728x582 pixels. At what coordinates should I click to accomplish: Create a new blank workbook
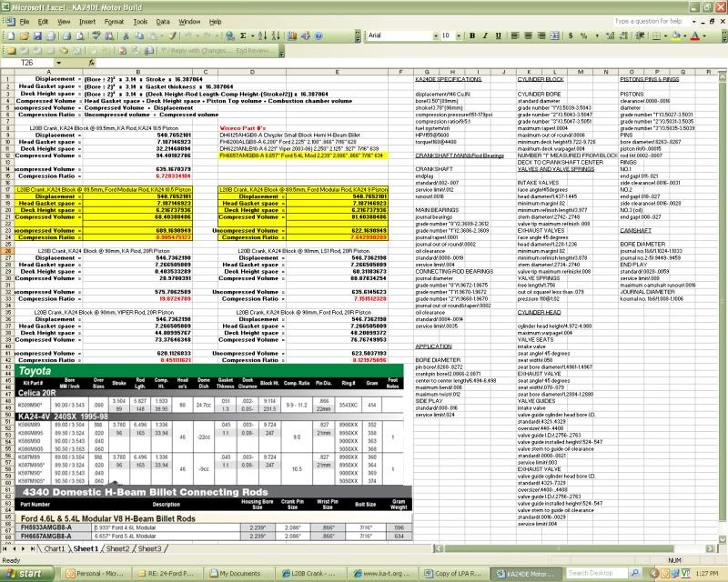click(x=11, y=35)
